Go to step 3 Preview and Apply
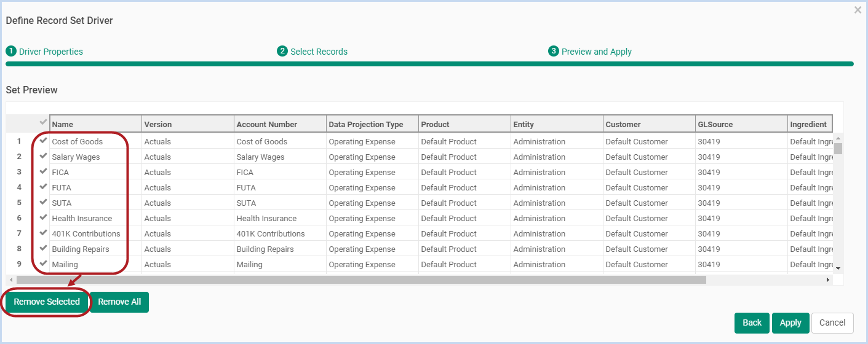 click(590, 52)
